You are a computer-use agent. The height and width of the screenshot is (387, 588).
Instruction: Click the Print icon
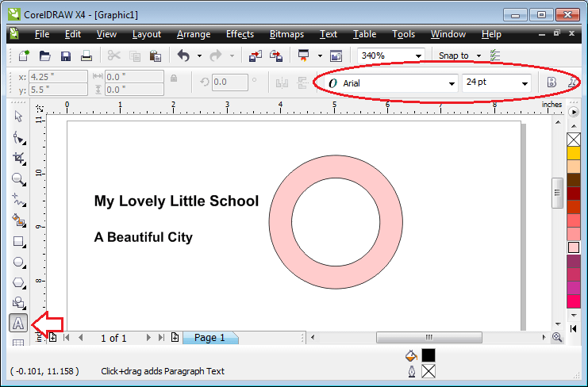[86, 56]
